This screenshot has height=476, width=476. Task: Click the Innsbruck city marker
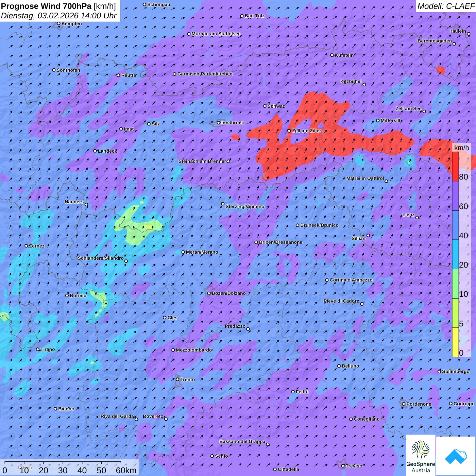[219, 123]
